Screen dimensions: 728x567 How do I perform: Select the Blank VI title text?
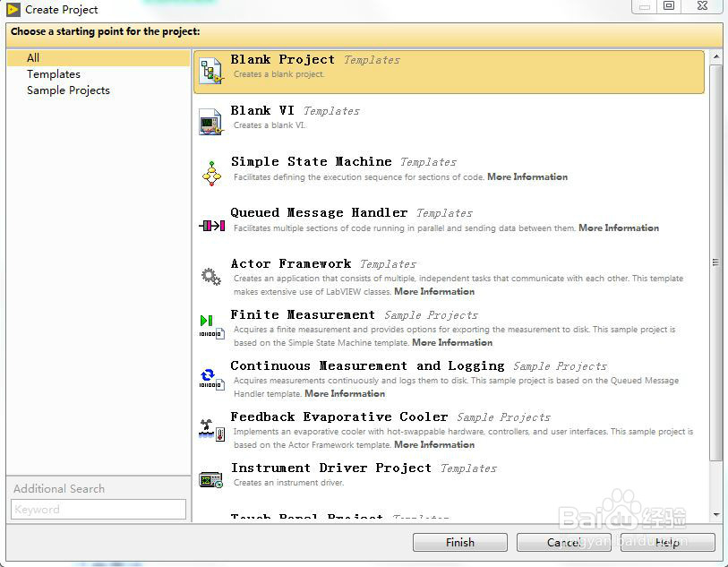[262, 110]
